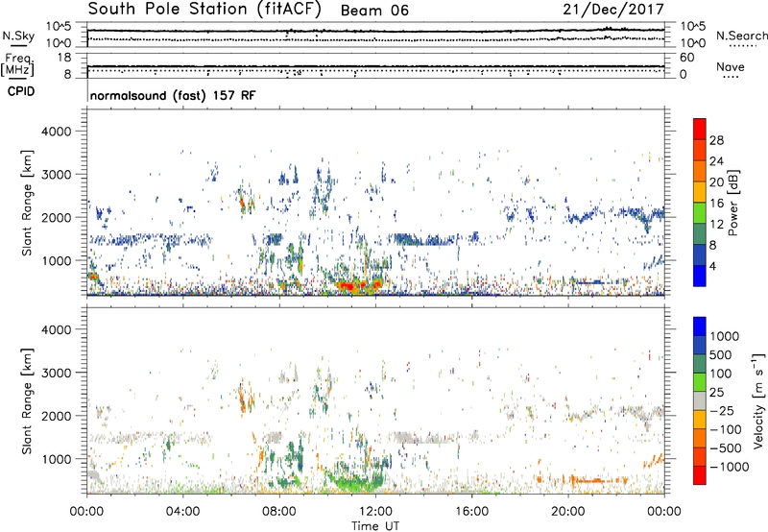Click the red top segment of power colorbar

700,130
